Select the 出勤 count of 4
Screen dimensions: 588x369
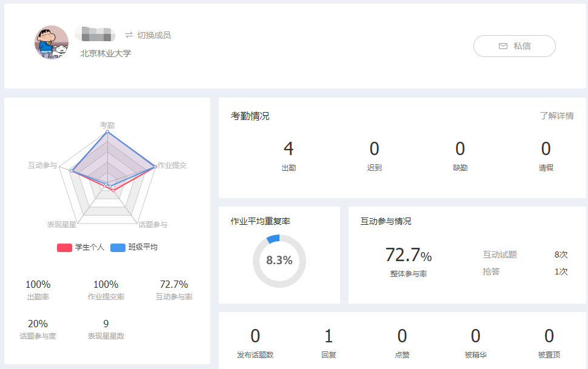click(289, 149)
